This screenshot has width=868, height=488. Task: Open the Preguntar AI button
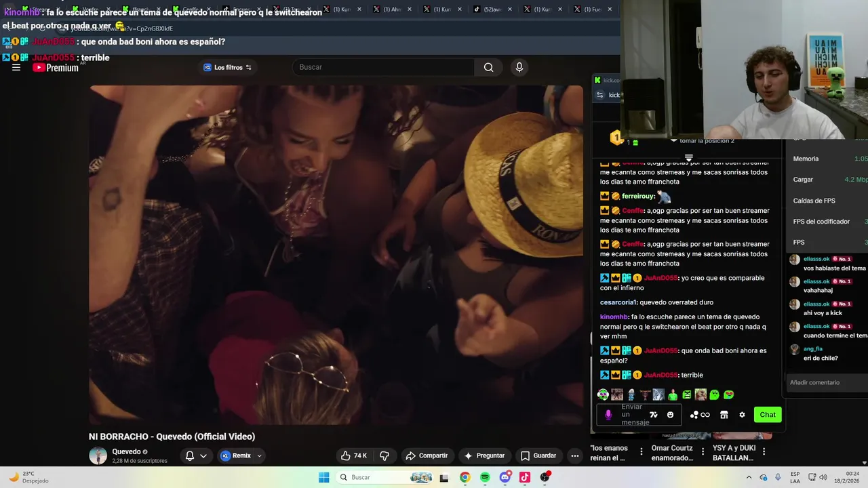click(484, 455)
